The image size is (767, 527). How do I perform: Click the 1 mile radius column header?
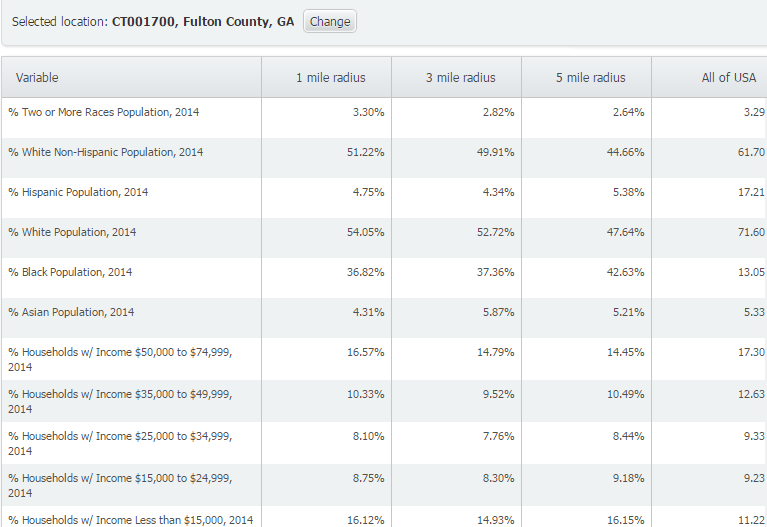click(x=330, y=77)
